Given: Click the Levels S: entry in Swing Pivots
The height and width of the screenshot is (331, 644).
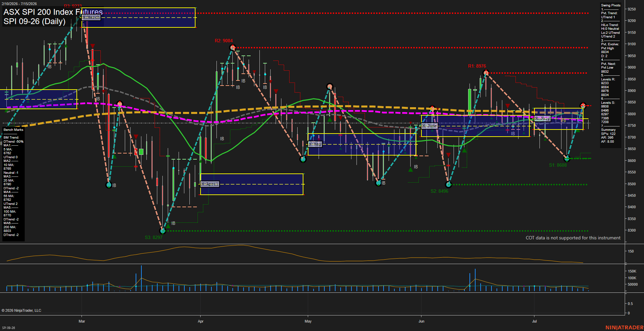Looking at the screenshot, I should coord(608,103).
